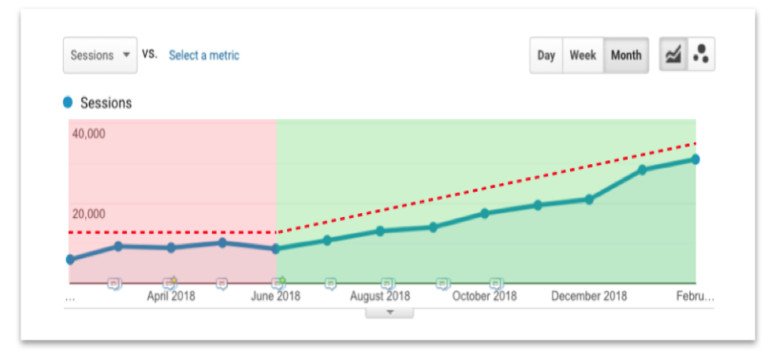Click the April 2018 data point
Image resolution: width=768 pixels, height=360 pixels.
click(171, 248)
